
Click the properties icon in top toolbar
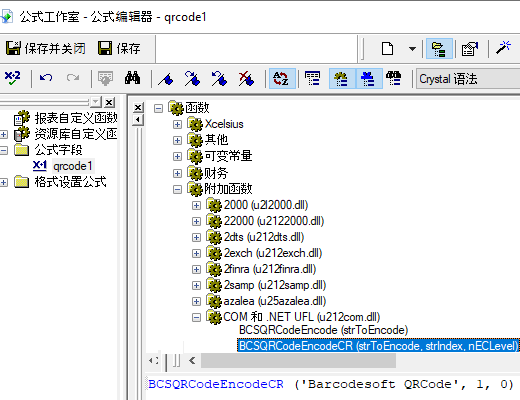(x=470, y=49)
